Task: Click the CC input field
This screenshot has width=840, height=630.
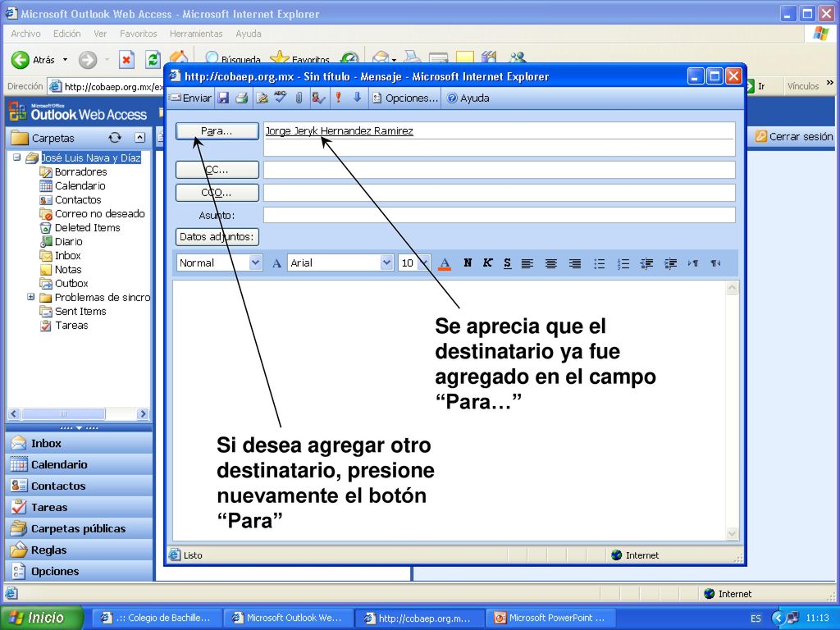Action: click(500, 170)
